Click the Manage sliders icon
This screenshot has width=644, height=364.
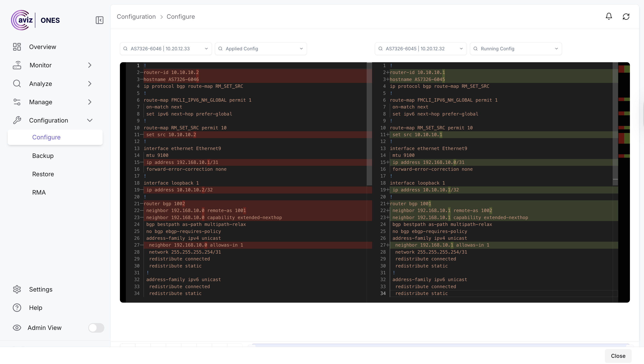click(17, 102)
